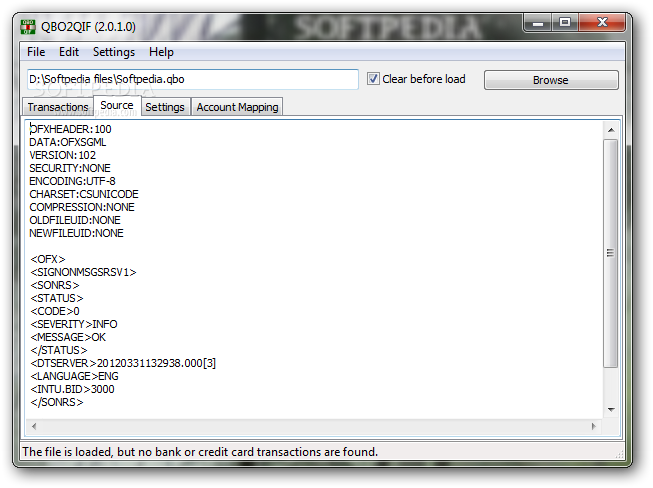Click the OLDFILEUID:NONE line
Image resolution: width=653 pixels, height=488 pixels.
[75, 220]
